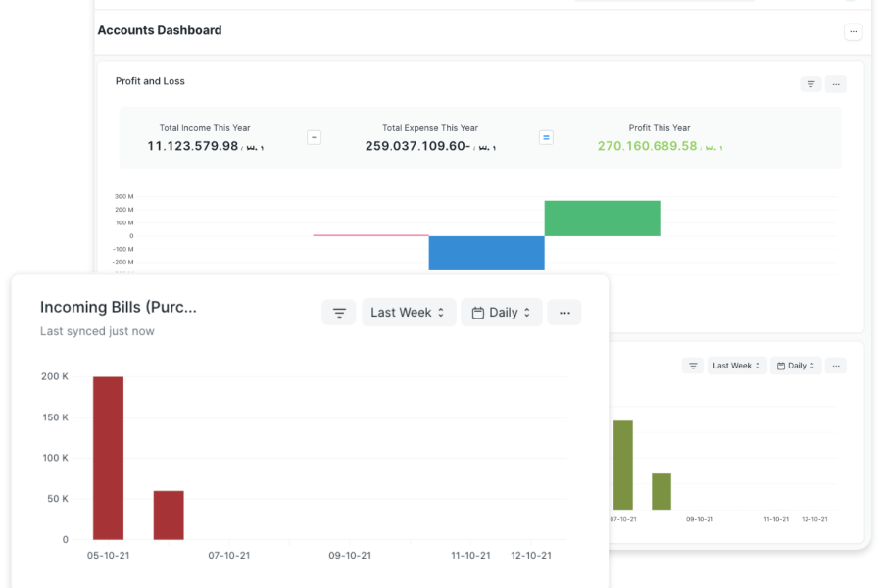
Task: Click the Profit and Loss filter icon
Action: (x=810, y=84)
